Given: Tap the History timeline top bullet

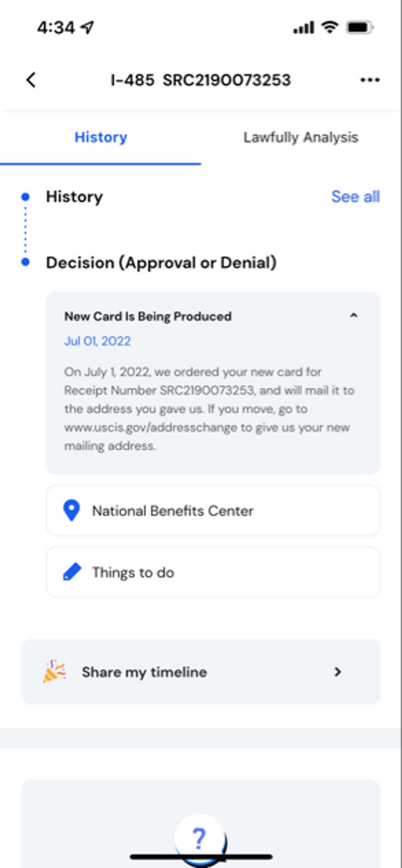Looking at the screenshot, I should click(x=25, y=197).
